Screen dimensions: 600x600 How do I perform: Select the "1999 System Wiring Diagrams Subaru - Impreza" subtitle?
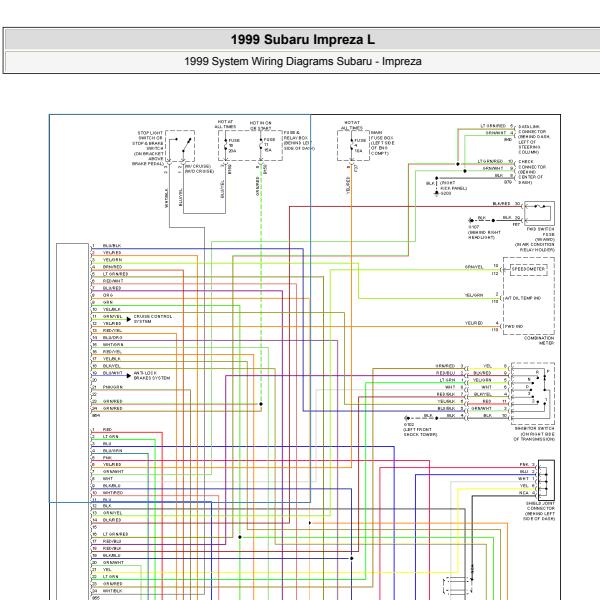click(303, 61)
